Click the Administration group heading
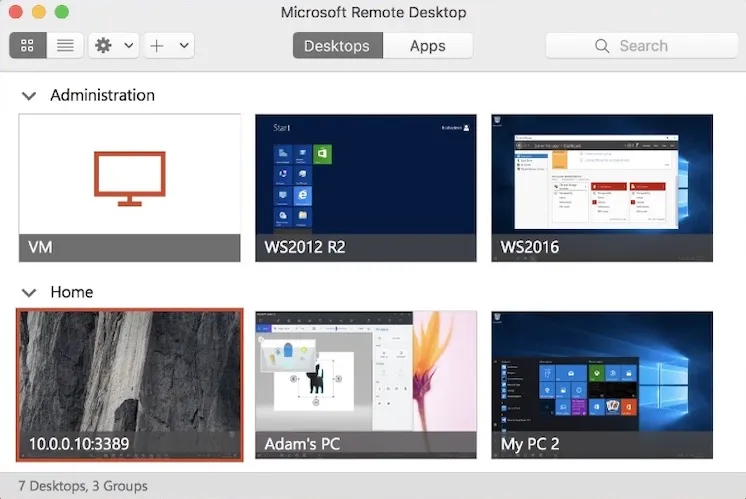 tap(102, 95)
